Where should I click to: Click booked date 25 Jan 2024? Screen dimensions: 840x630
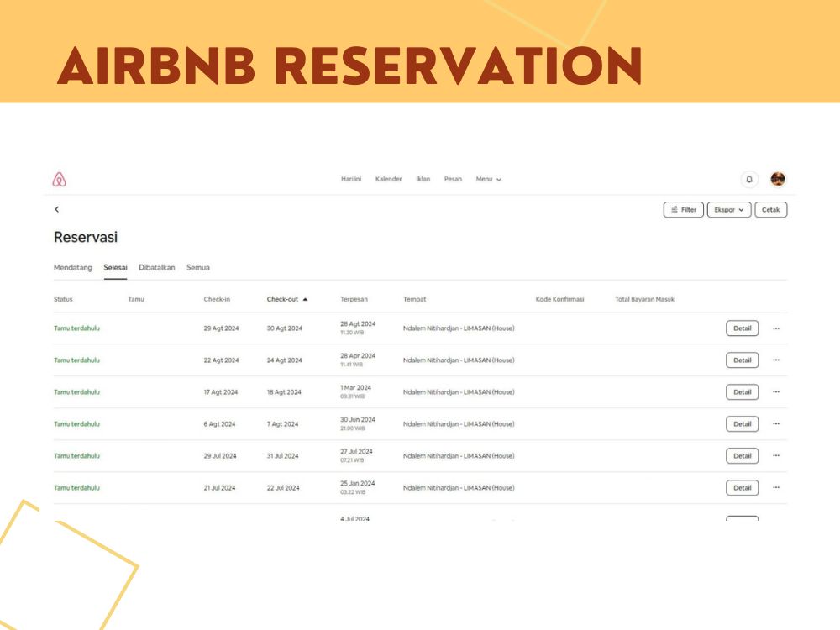pyautogui.click(x=357, y=483)
